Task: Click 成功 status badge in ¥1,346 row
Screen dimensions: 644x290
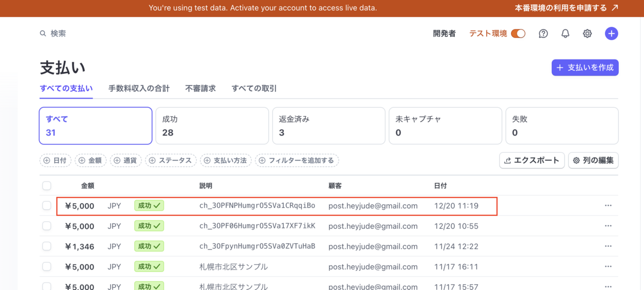Action: pyautogui.click(x=149, y=246)
